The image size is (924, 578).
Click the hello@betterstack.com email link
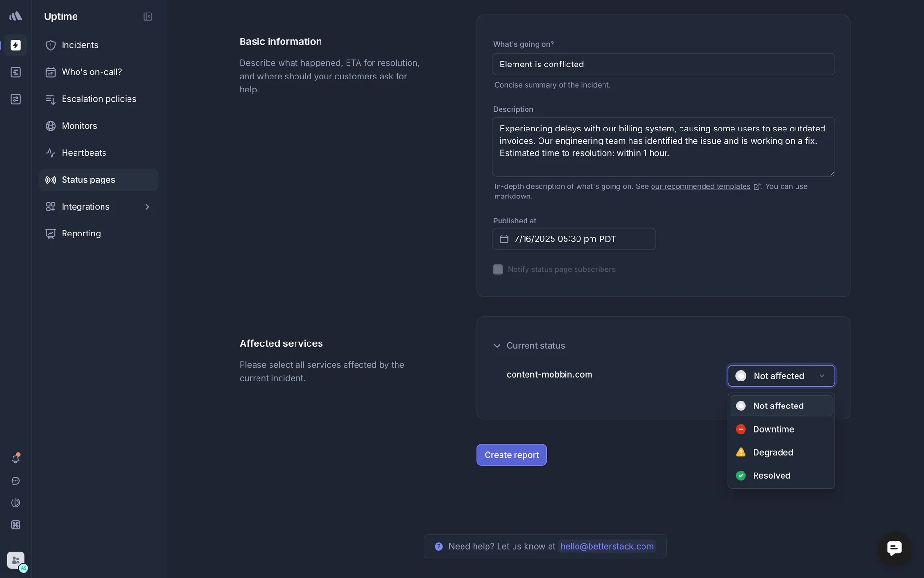tap(606, 546)
